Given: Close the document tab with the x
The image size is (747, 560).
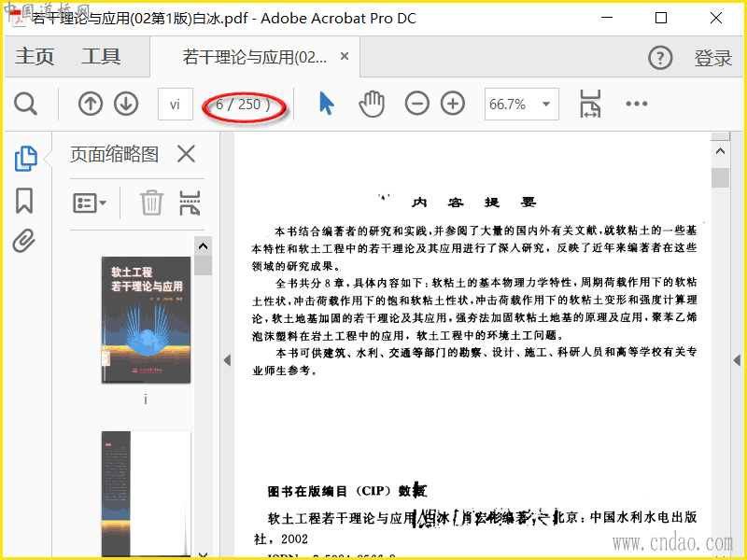Looking at the screenshot, I should tap(345, 56).
